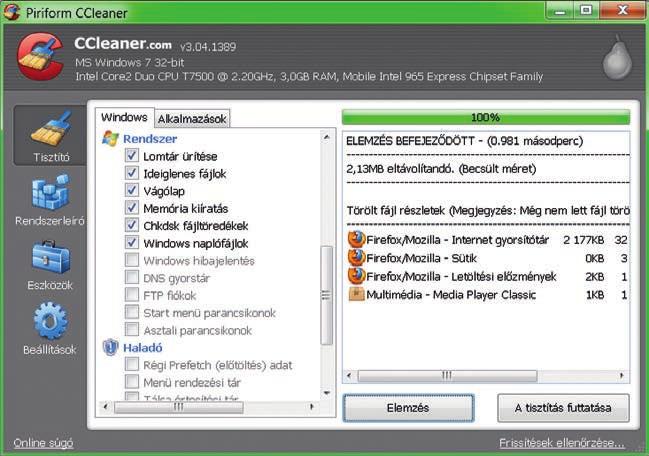
Task: Select Firefox/Mozilla - Letöltési előzmények row
Action: [488, 276]
